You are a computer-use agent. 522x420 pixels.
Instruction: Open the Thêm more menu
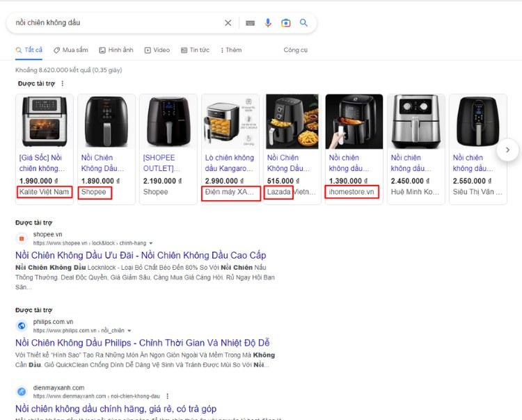(231, 50)
